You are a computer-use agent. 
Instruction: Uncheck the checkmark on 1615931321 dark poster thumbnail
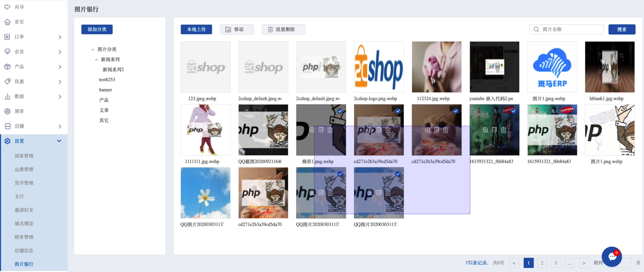513,111
